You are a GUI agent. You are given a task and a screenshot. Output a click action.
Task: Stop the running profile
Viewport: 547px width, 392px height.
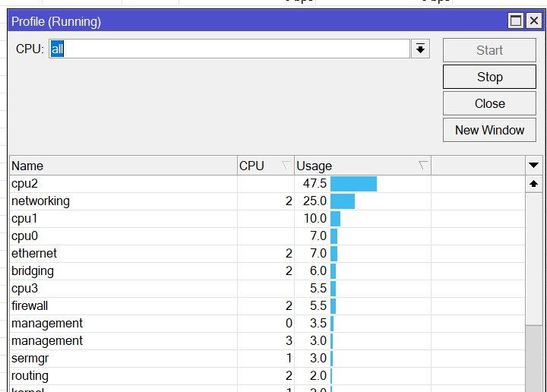pyautogui.click(x=489, y=77)
